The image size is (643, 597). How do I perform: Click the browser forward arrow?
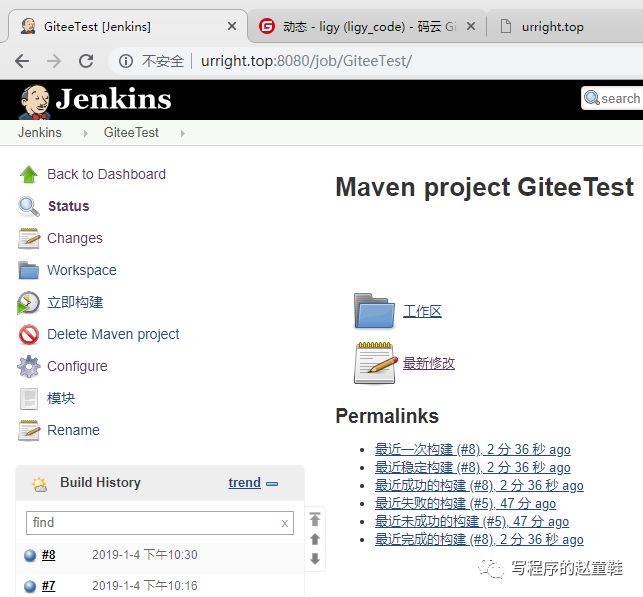(54, 61)
